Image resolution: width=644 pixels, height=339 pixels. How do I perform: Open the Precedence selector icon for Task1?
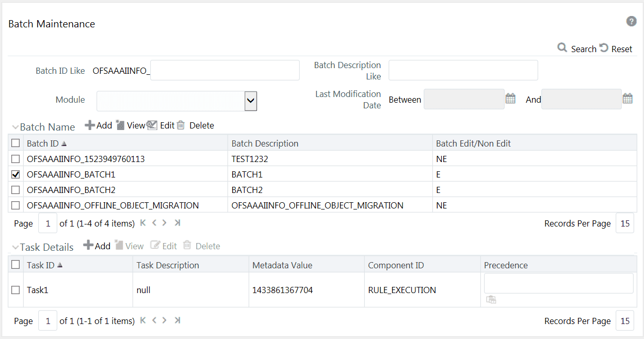491,300
